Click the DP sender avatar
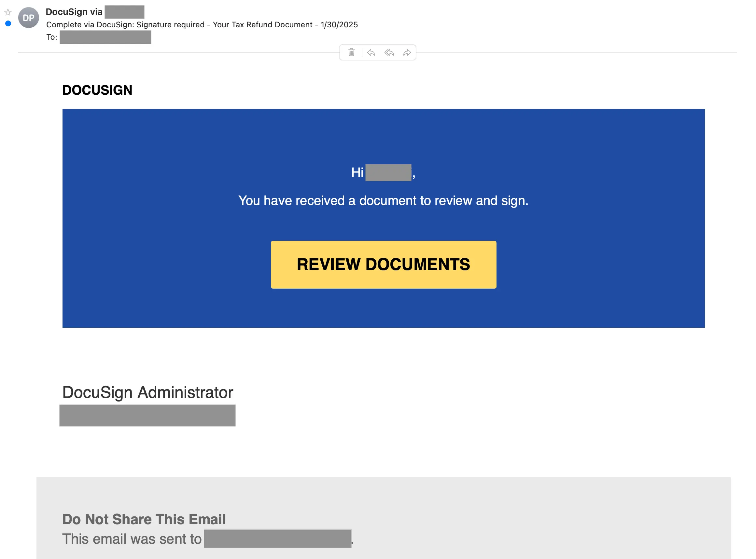This screenshot has height=559, width=756. click(28, 18)
